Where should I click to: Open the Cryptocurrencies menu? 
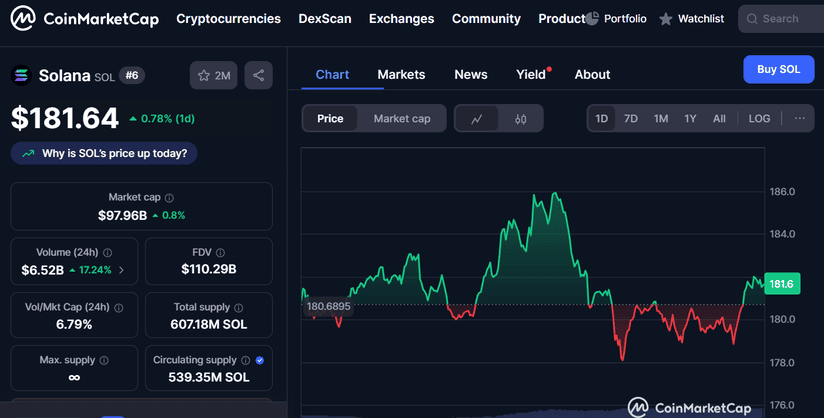coord(229,19)
